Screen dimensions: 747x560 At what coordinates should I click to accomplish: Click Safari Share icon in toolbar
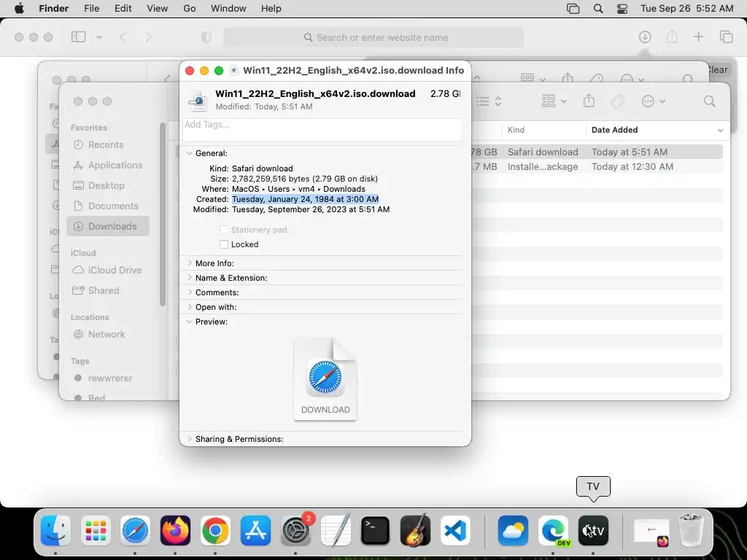click(672, 36)
